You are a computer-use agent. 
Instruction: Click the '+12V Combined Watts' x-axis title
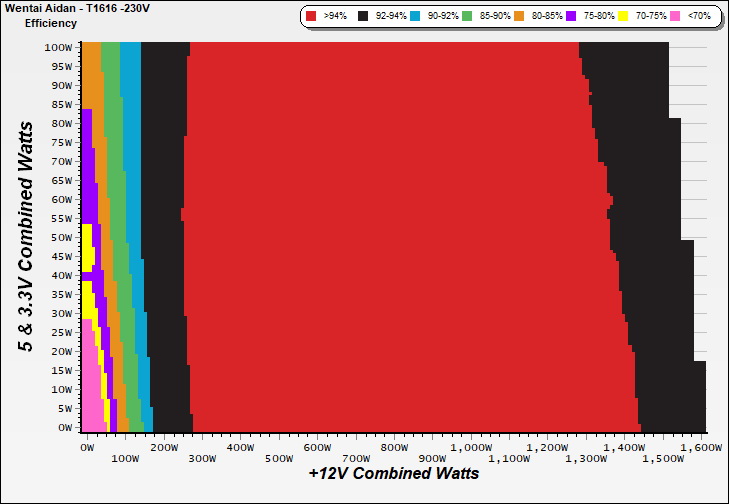coord(394,473)
